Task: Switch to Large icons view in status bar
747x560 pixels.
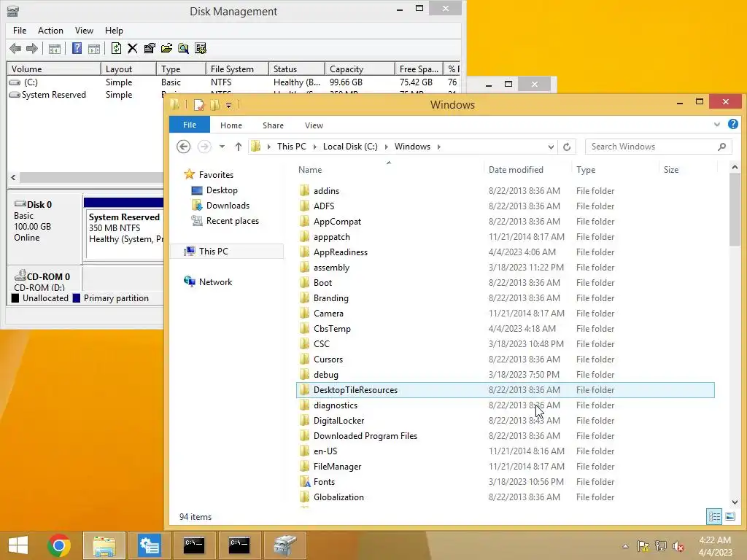Action: [x=729, y=517]
